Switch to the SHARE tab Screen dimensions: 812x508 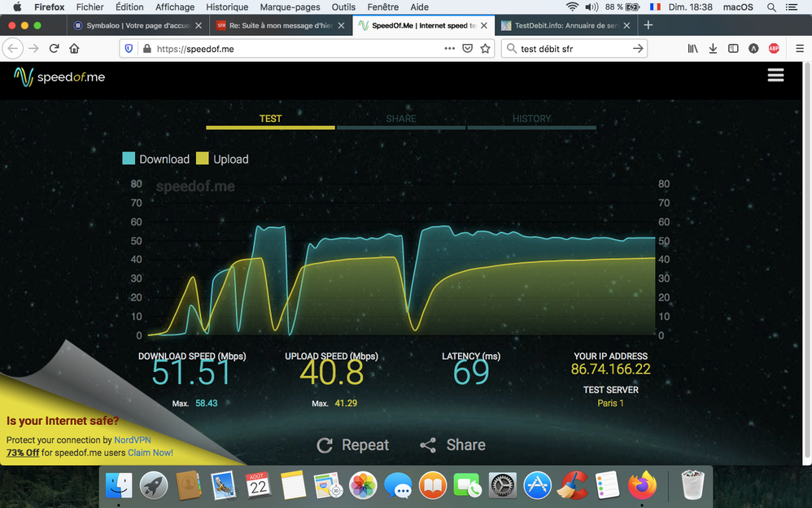click(400, 119)
